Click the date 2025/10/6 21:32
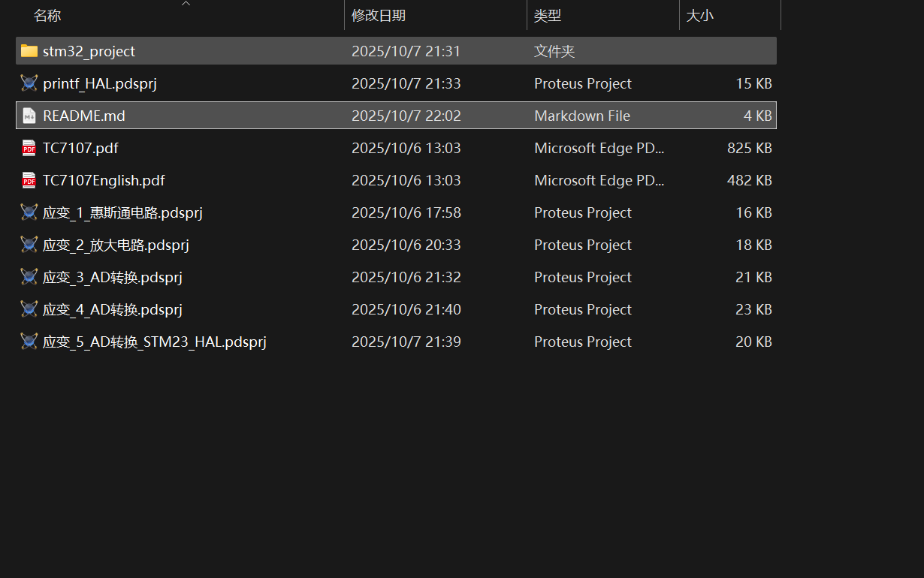This screenshot has height=578, width=924. point(406,277)
